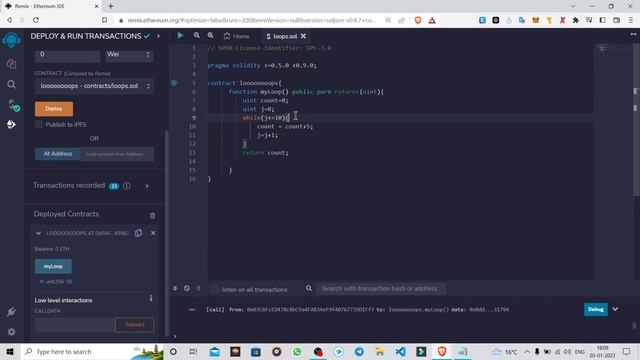
Task: Copy the deployed contract address
Action: click(x=138, y=233)
